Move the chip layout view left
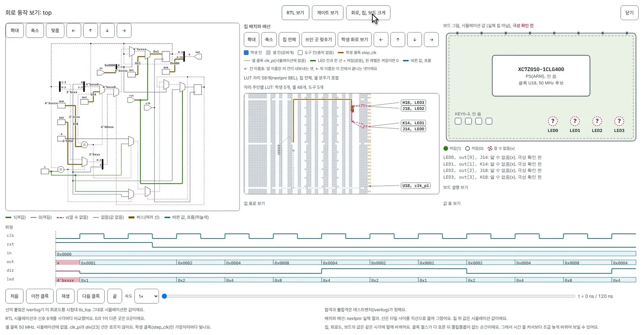 click(x=381, y=39)
